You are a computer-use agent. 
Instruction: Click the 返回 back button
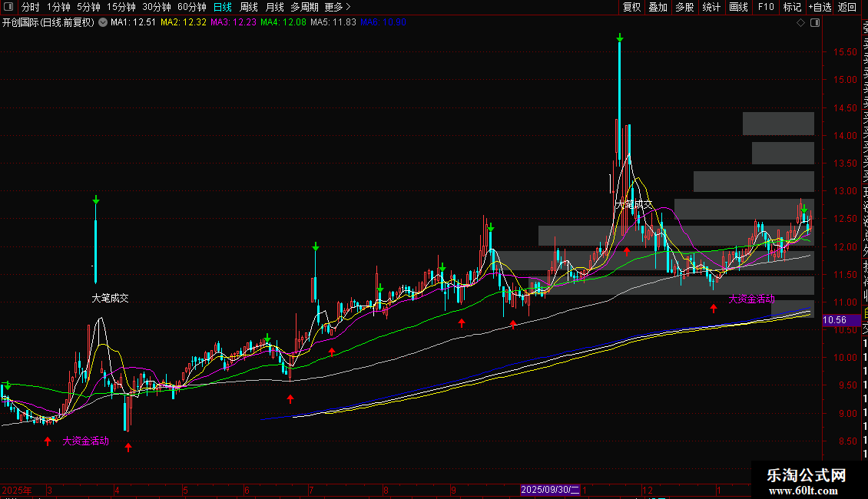pyautogui.click(x=846, y=7)
